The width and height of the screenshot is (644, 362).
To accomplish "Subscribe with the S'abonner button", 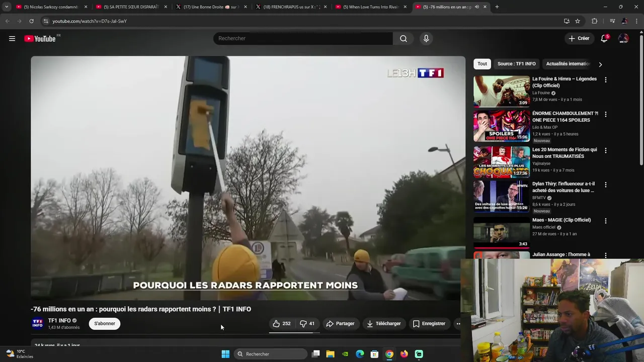I will (x=105, y=324).
